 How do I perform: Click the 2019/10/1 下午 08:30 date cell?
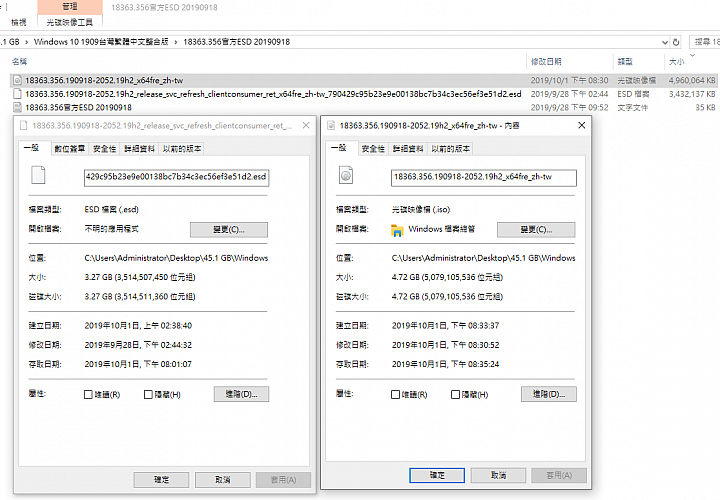pyautogui.click(x=569, y=80)
